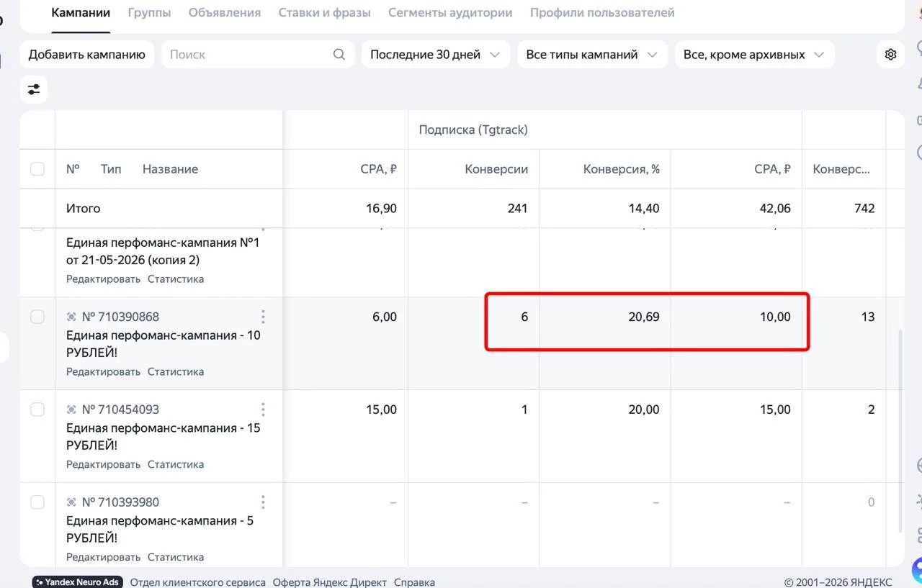922x588 pixels.
Task: Click campaign number № 710390868
Action: point(120,317)
